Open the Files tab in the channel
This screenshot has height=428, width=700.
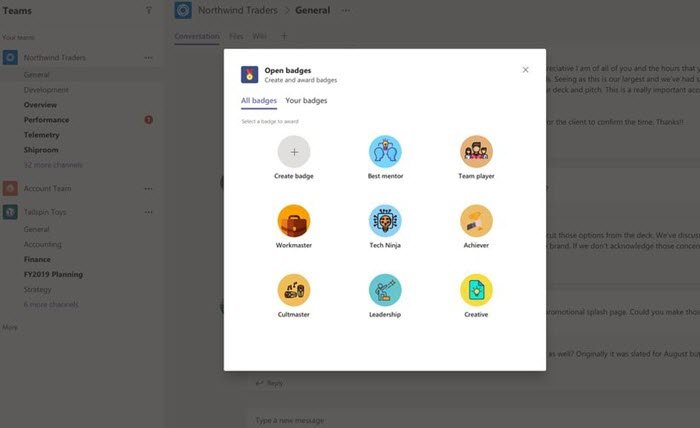[x=236, y=36]
